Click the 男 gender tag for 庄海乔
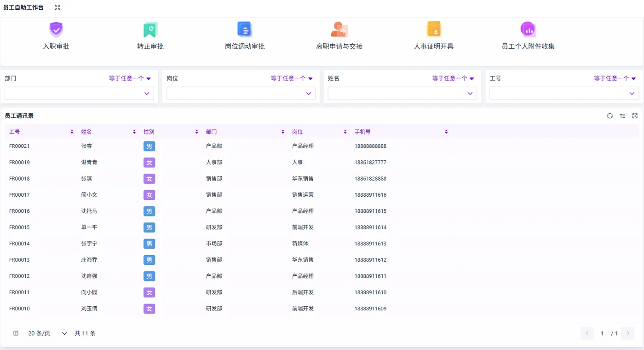The width and height of the screenshot is (644, 350). (149, 260)
